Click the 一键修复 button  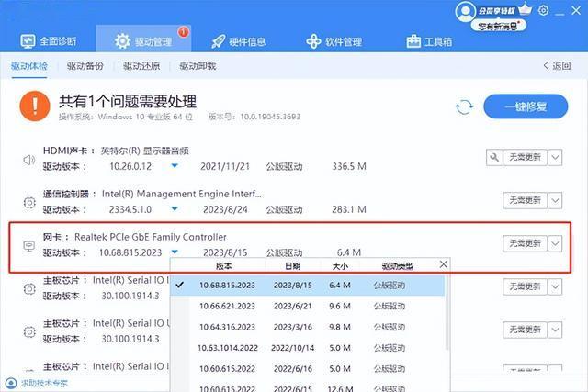point(526,106)
